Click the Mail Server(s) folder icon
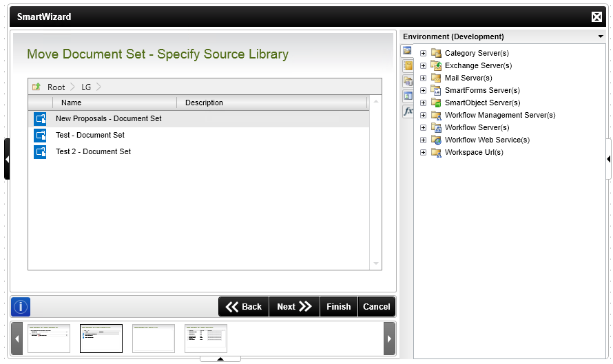The image size is (613, 364). [436, 78]
